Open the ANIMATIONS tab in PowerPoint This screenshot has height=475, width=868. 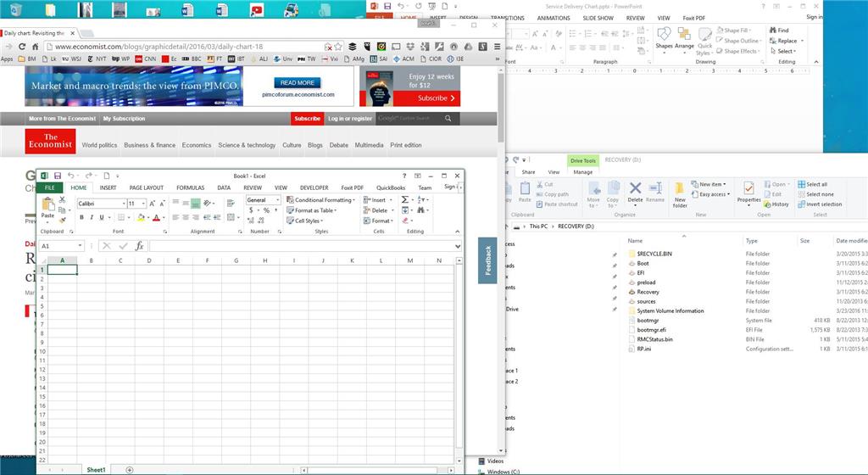pyautogui.click(x=553, y=19)
